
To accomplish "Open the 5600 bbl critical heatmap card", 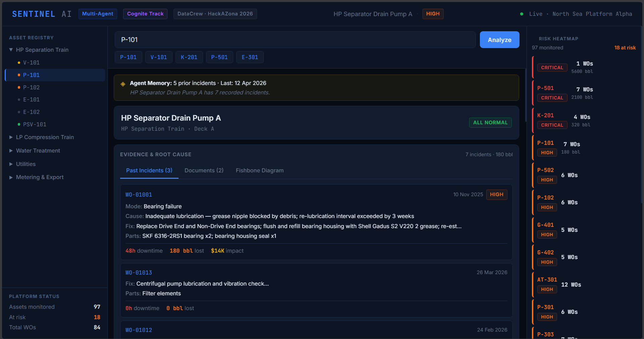I will click(584, 67).
